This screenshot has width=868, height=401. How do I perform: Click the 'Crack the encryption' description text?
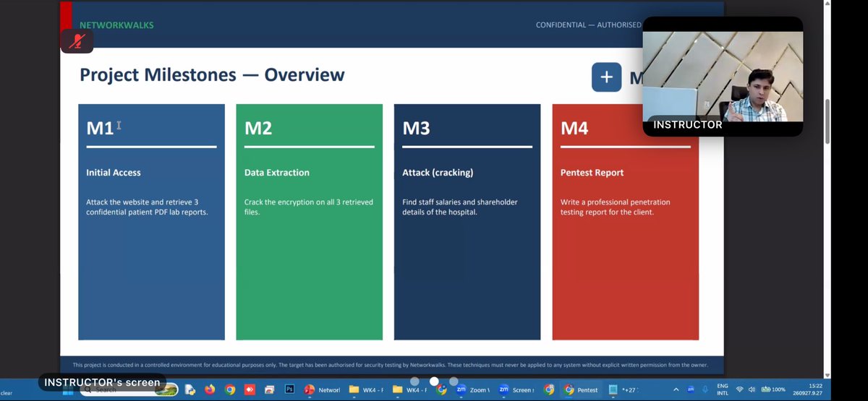309,207
